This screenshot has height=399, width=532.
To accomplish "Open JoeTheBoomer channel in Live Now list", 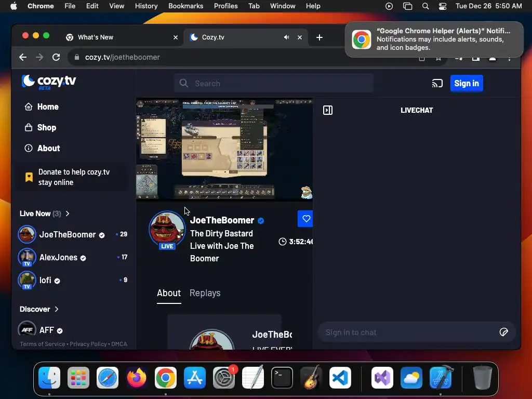I will (73, 234).
